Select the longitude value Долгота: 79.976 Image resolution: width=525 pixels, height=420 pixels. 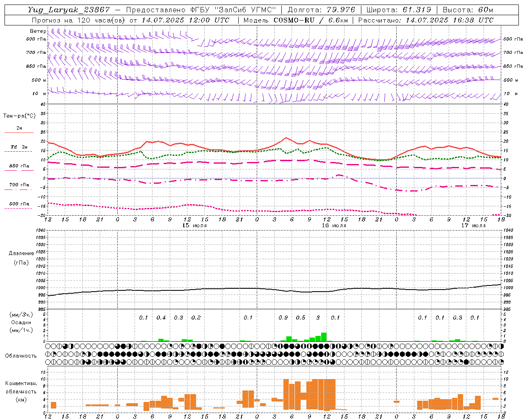pos(322,10)
